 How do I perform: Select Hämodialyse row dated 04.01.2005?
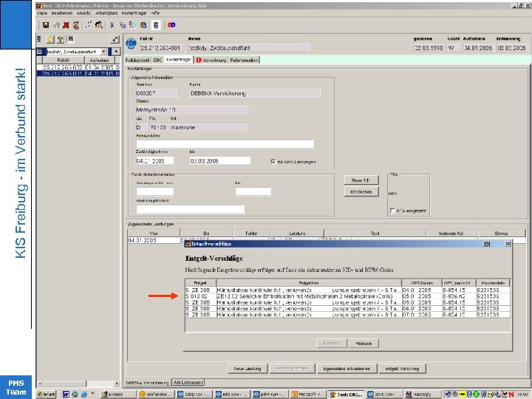(x=347, y=290)
